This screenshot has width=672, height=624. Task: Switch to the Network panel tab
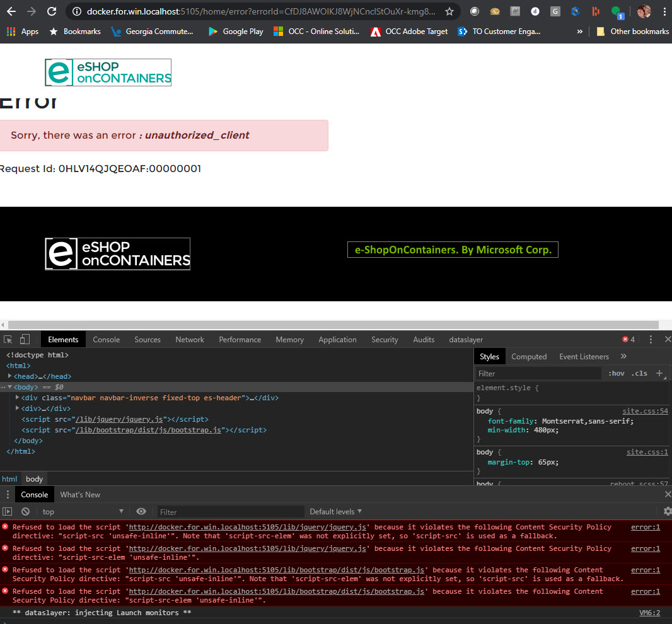tap(189, 339)
